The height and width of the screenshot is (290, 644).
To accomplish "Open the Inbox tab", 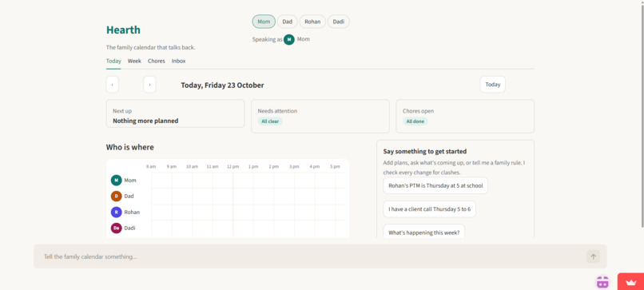I will [x=179, y=61].
